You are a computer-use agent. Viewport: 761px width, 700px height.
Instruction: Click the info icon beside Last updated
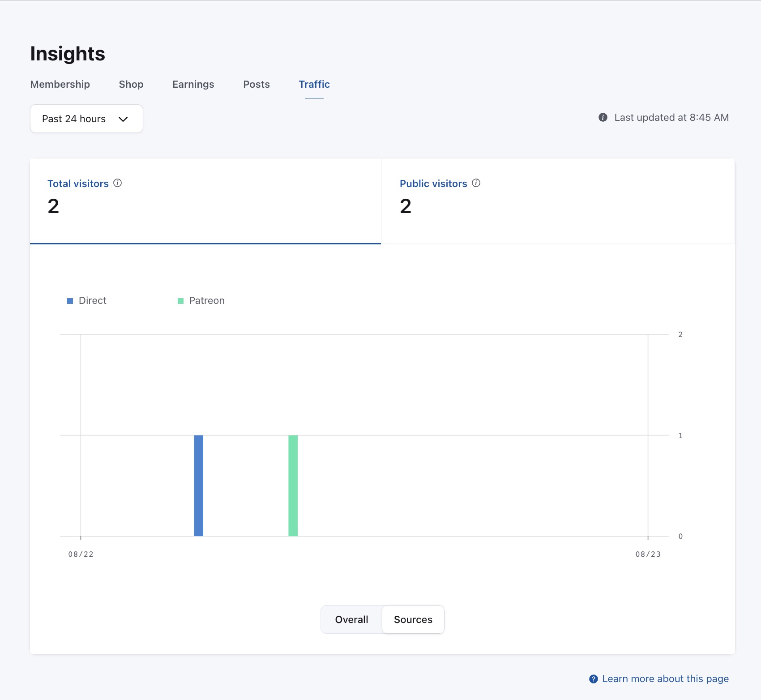(x=603, y=117)
